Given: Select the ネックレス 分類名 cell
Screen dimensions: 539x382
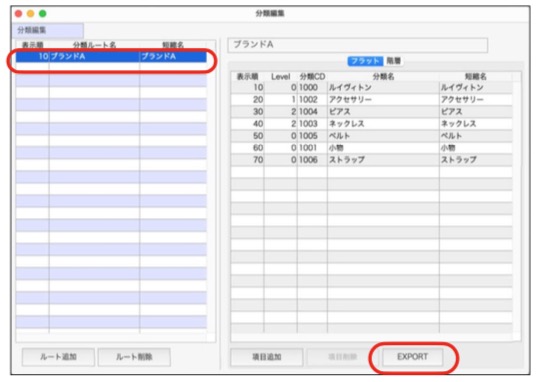Looking at the screenshot, I should tap(383, 123).
